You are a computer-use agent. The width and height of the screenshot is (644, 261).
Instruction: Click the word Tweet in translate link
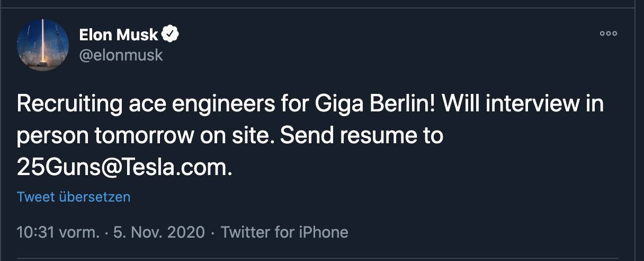point(36,197)
